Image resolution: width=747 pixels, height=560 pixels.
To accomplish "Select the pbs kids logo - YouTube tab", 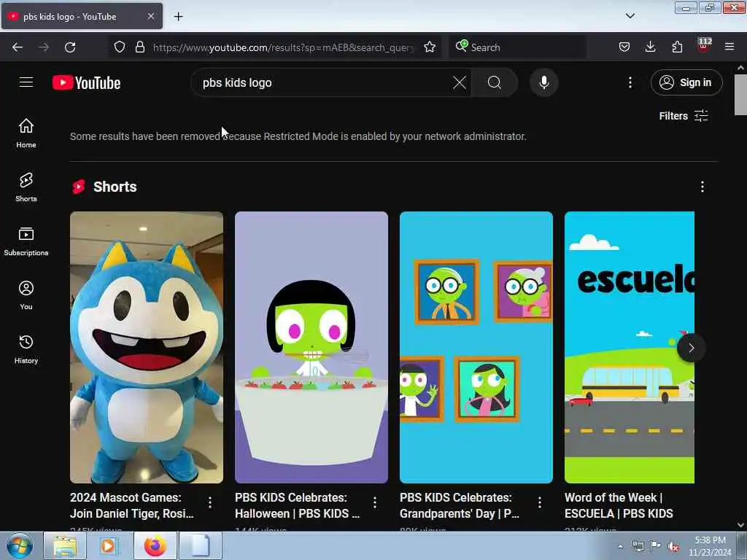I will tap(82, 17).
